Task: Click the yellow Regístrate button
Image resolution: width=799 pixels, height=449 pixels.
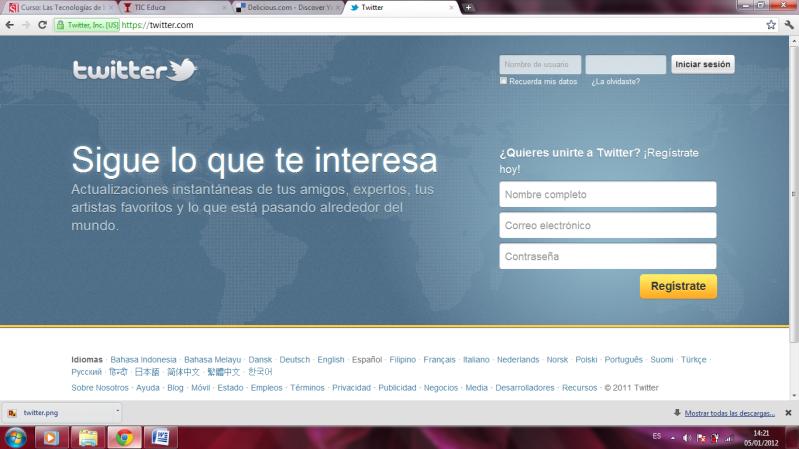Action: point(678,286)
